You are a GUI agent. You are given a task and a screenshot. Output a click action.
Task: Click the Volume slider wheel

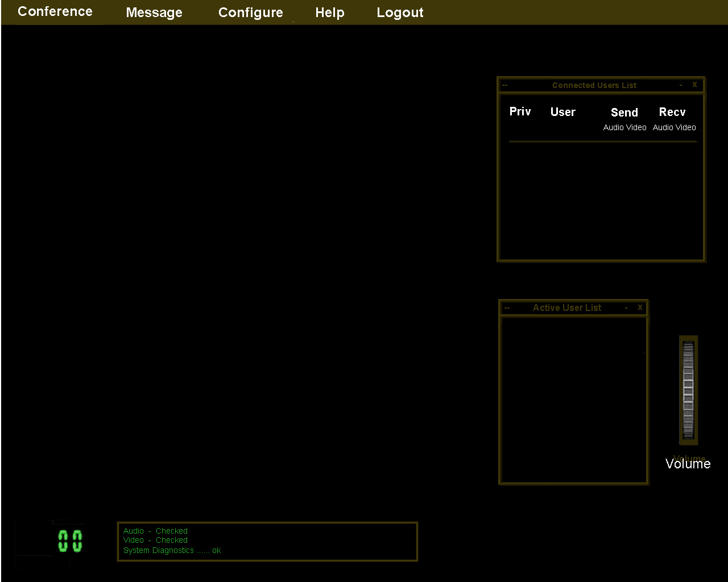(x=688, y=390)
